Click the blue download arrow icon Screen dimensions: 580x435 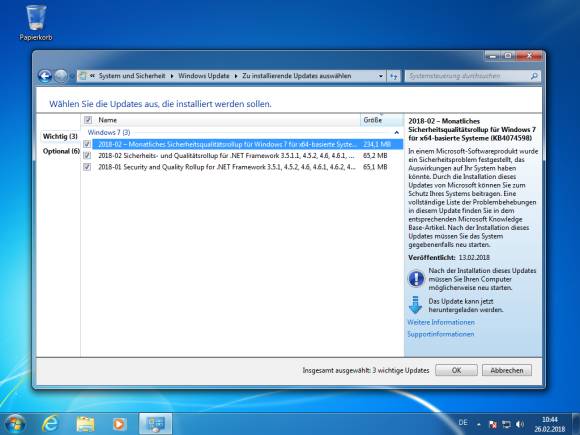[x=415, y=305]
